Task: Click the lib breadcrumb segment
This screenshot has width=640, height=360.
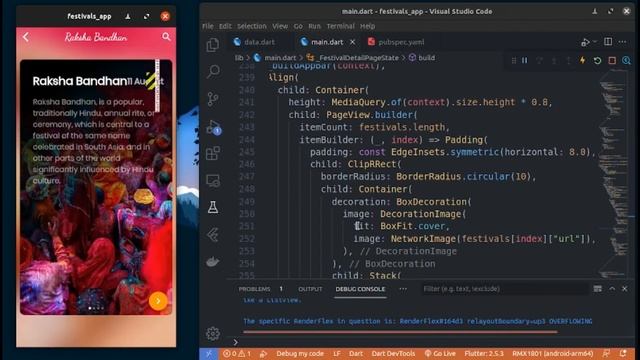Action: click(x=239, y=58)
